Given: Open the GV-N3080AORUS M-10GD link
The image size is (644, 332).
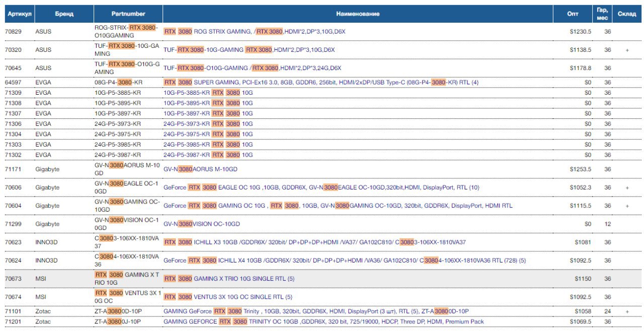Looking at the screenshot, I should click(201, 169).
